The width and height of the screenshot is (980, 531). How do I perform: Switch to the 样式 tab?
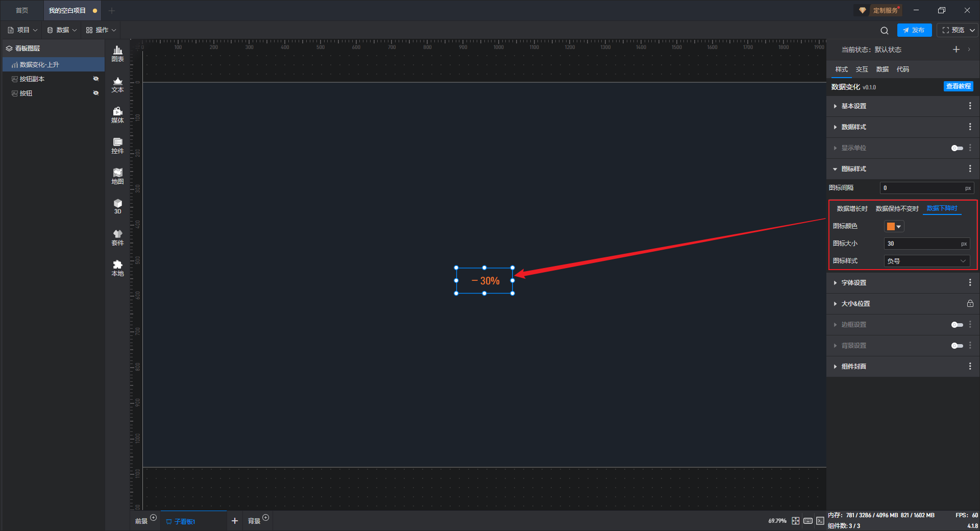coord(841,69)
